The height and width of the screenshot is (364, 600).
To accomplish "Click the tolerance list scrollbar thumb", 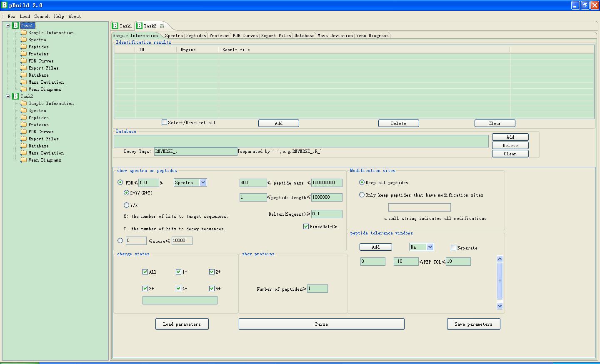I will (x=500, y=281).
